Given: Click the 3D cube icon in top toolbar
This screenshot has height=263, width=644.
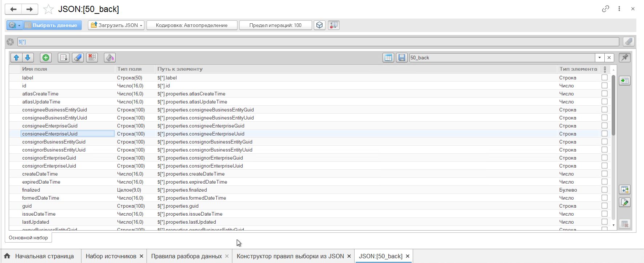Looking at the screenshot, I should point(319,25).
